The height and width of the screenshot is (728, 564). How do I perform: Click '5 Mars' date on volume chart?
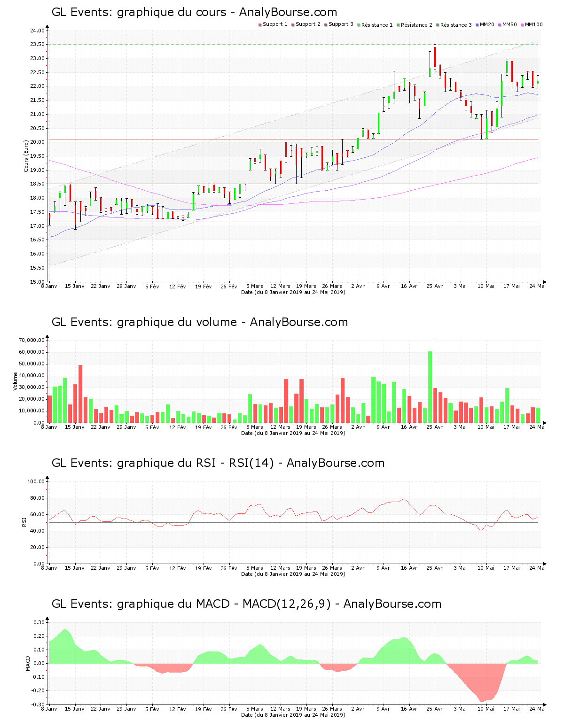tap(254, 427)
